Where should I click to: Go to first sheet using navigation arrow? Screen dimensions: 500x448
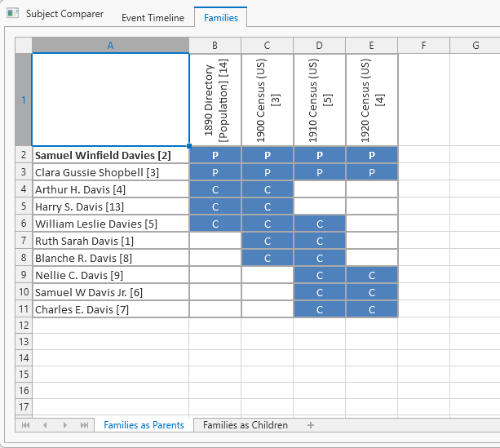26,425
